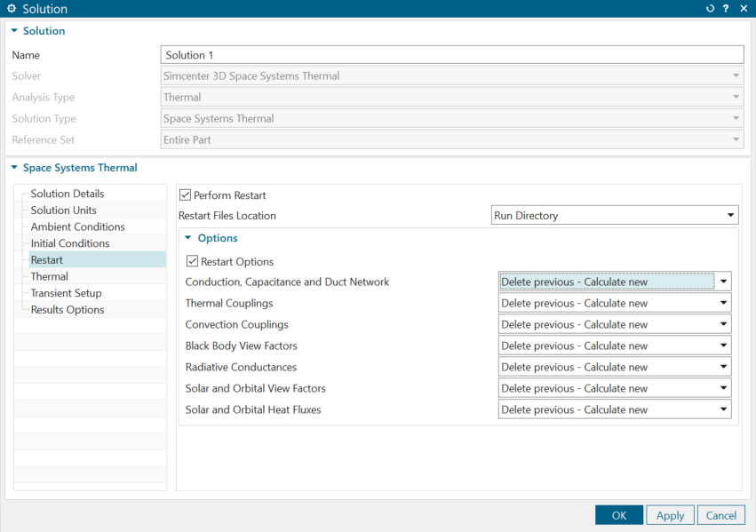Image resolution: width=756 pixels, height=532 pixels.
Task: Open Thermal Couplings restart dropdown
Action: coord(615,303)
